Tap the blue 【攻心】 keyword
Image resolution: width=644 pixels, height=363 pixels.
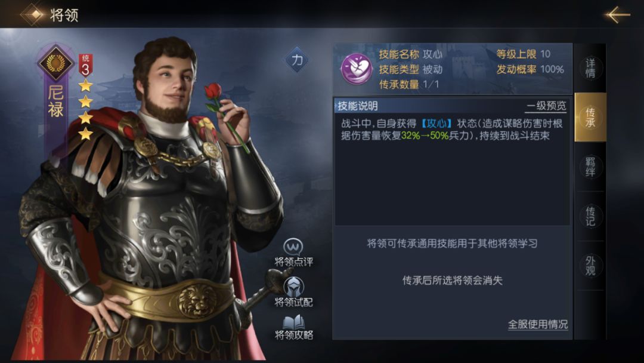(x=436, y=124)
